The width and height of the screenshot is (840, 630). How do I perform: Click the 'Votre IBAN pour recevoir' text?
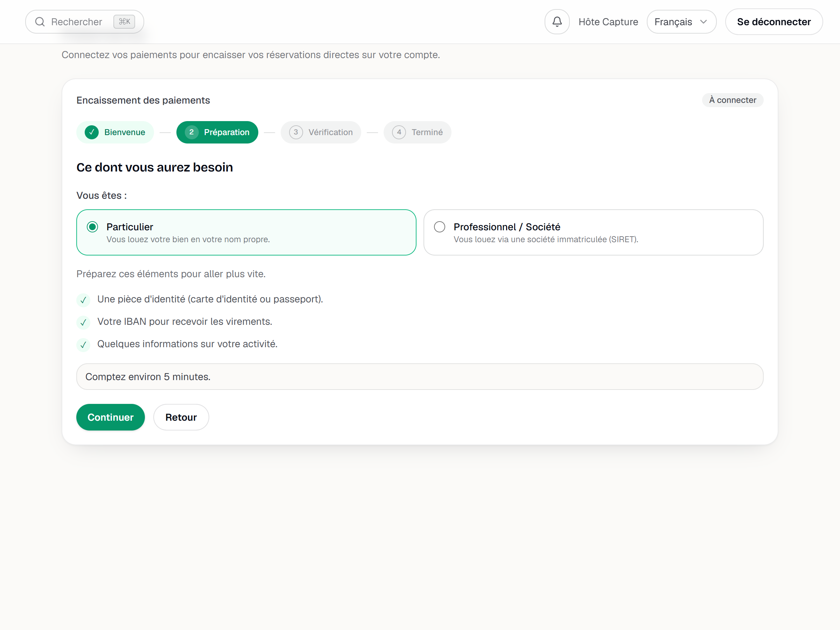[184, 321]
